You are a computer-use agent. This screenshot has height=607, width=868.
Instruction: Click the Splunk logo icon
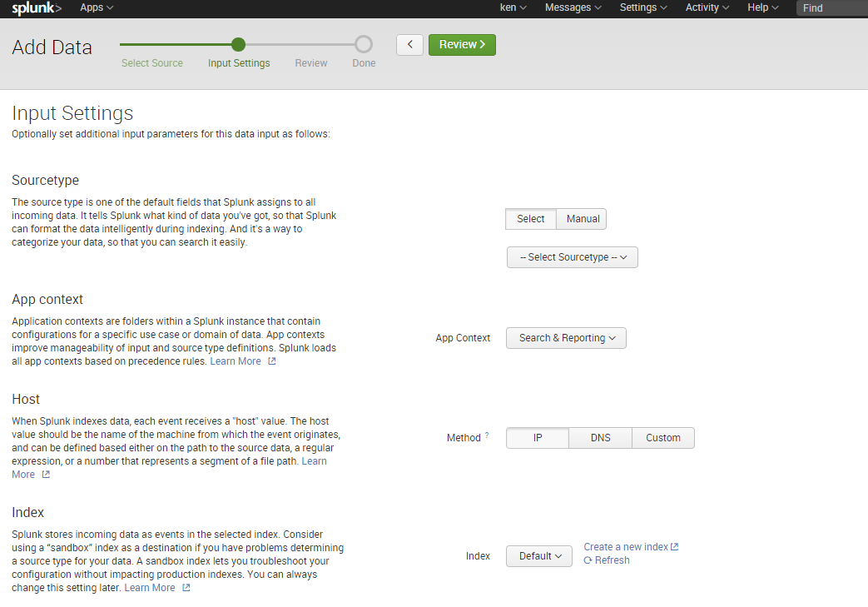(37, 8)
